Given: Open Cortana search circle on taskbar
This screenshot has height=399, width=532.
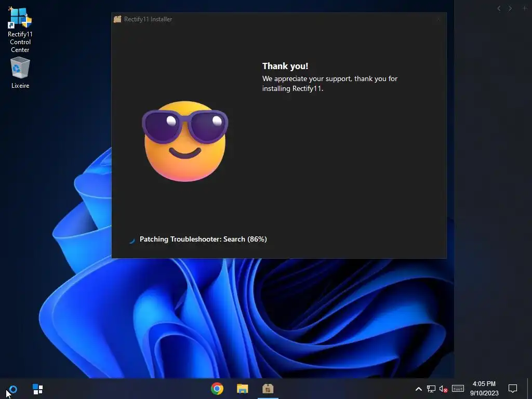Looking at the screenshot, I should [13, 389].
